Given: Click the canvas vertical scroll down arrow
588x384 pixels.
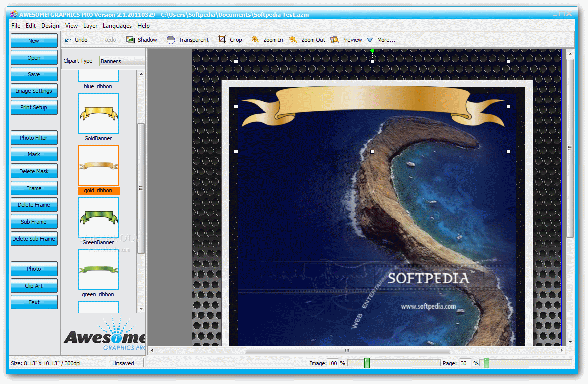Looking at the screenshot, I should pos(570,342).
